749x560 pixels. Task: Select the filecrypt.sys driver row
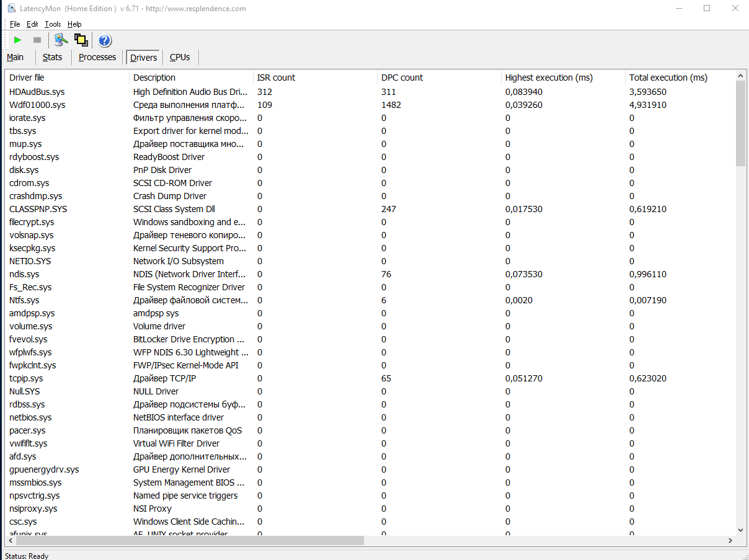coord(370,222)
